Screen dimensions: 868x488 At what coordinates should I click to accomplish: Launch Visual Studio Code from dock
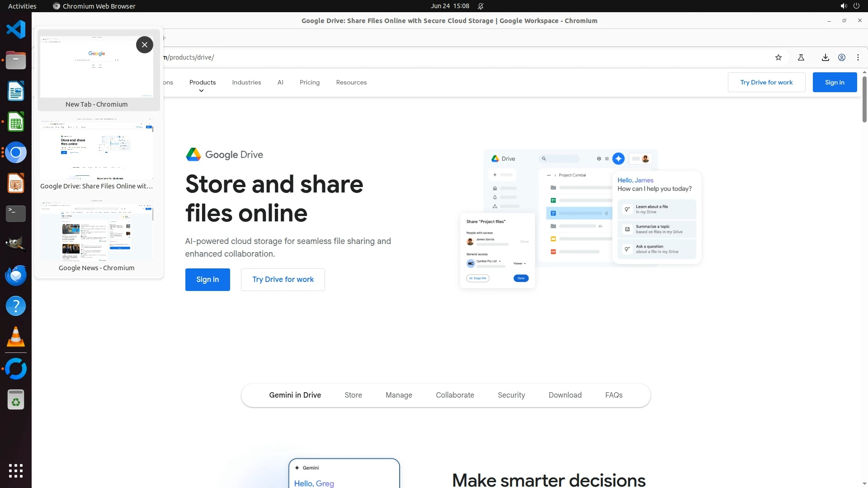[16, 30]
